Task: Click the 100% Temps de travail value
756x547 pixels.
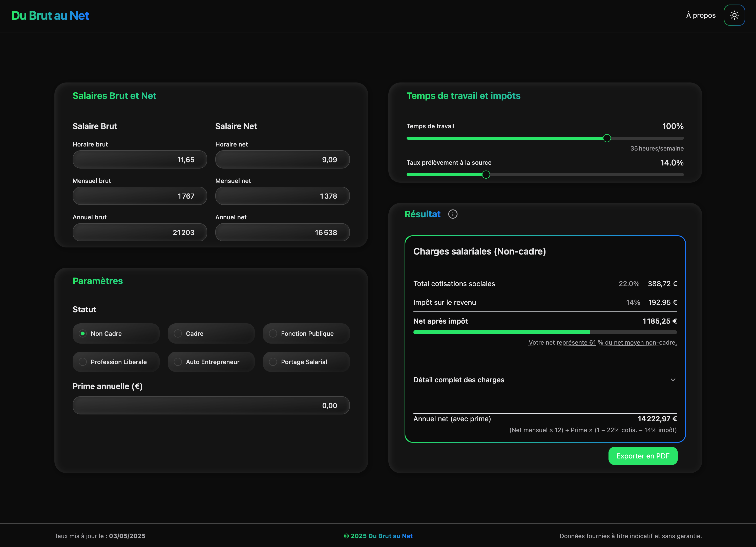Action: [x=673, y=126]
